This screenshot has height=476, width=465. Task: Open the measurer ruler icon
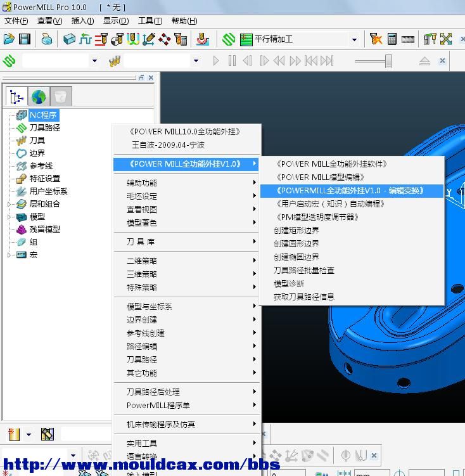coord(408,39)
